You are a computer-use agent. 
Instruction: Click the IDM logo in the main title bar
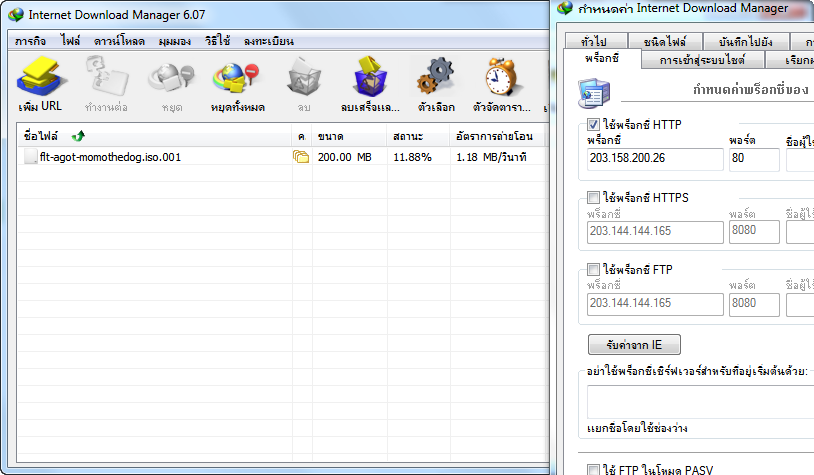point(16,15)
